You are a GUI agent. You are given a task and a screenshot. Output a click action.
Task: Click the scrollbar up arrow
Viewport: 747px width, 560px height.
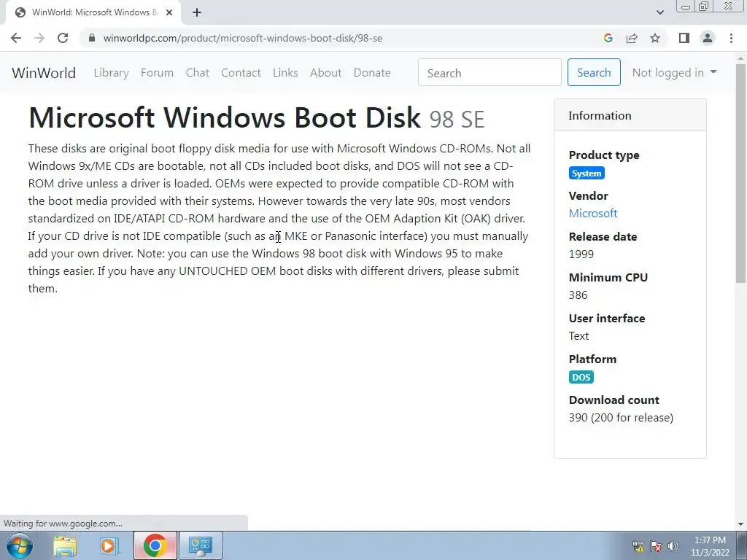741,57
